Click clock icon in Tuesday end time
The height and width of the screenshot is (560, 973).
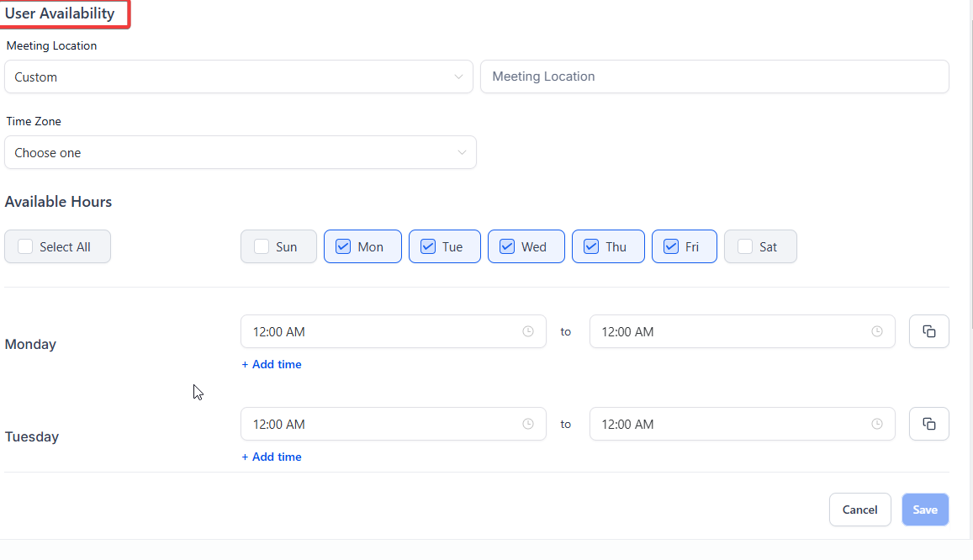[876, 424]
